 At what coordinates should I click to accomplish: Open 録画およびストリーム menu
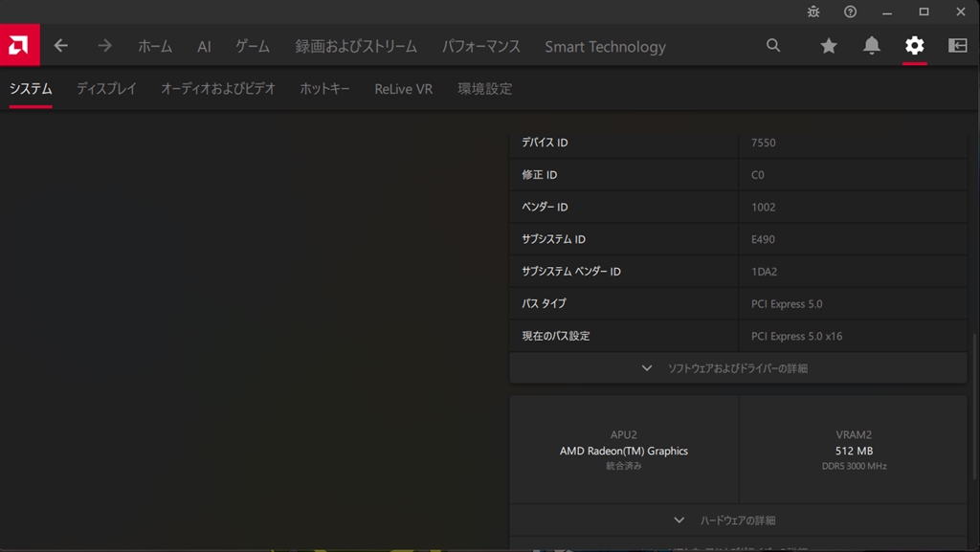(x=356, y=46)
